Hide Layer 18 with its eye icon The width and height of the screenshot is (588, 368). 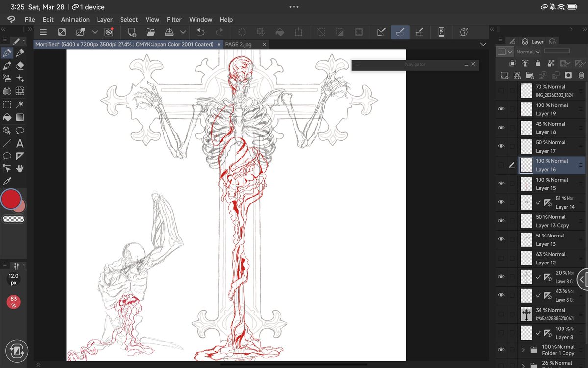coord(501,128)
